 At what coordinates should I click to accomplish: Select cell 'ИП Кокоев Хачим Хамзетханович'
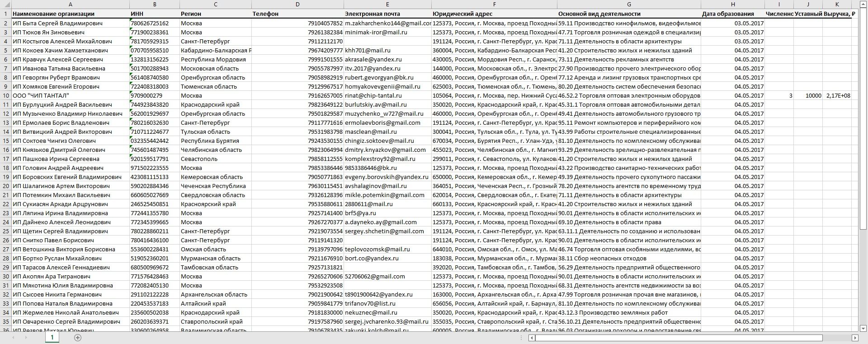70,50
